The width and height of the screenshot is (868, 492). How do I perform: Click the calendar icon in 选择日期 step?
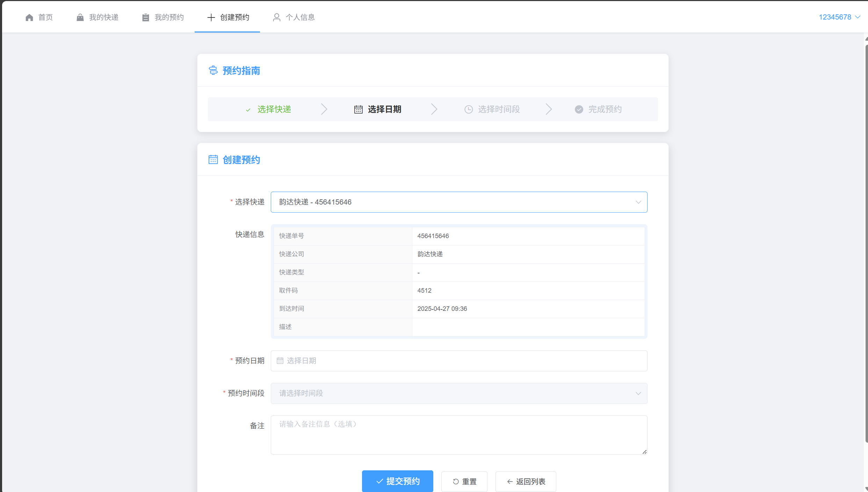(x=358, y=109)
